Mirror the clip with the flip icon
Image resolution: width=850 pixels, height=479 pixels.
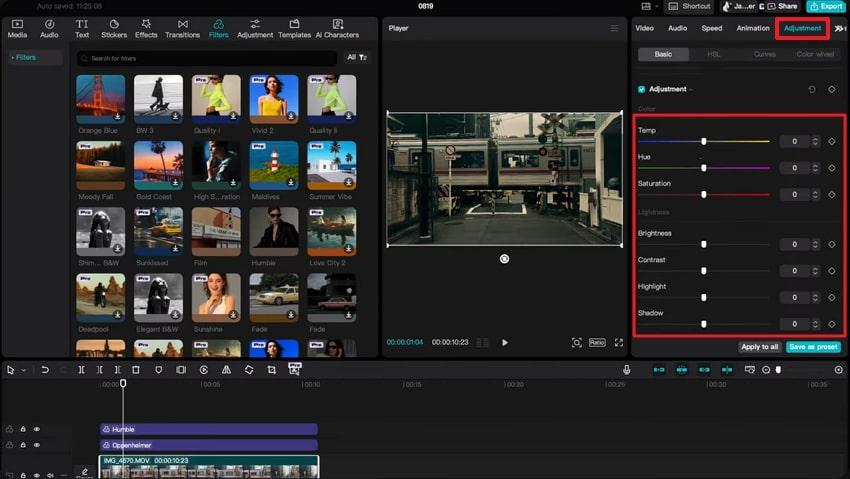tap(227, 370)
